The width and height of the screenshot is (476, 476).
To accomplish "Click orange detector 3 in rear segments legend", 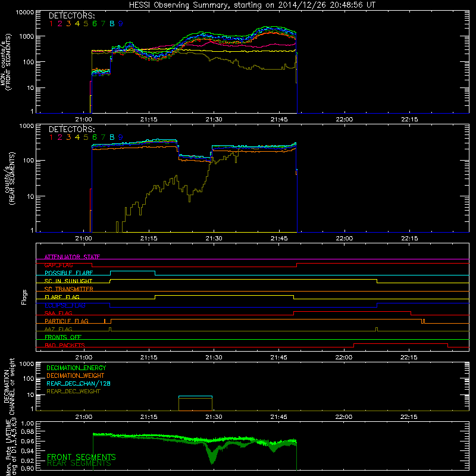I will (x=68, y=137).
